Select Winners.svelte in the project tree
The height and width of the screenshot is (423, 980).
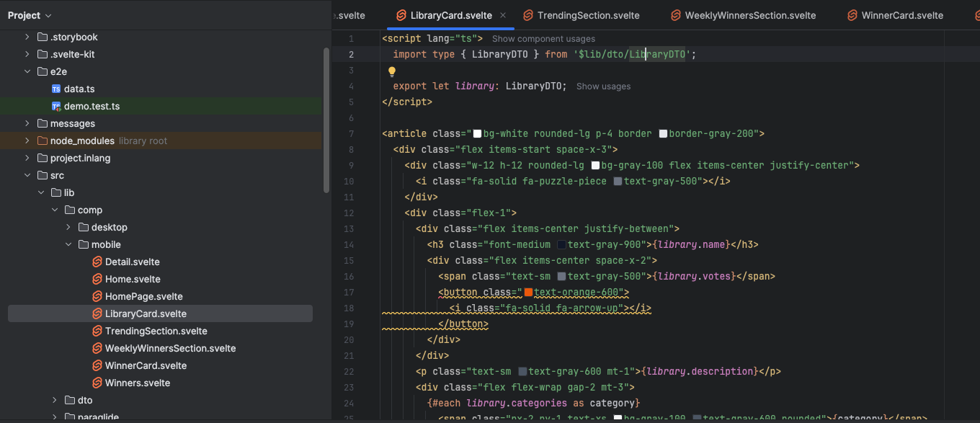coord(138,383)
